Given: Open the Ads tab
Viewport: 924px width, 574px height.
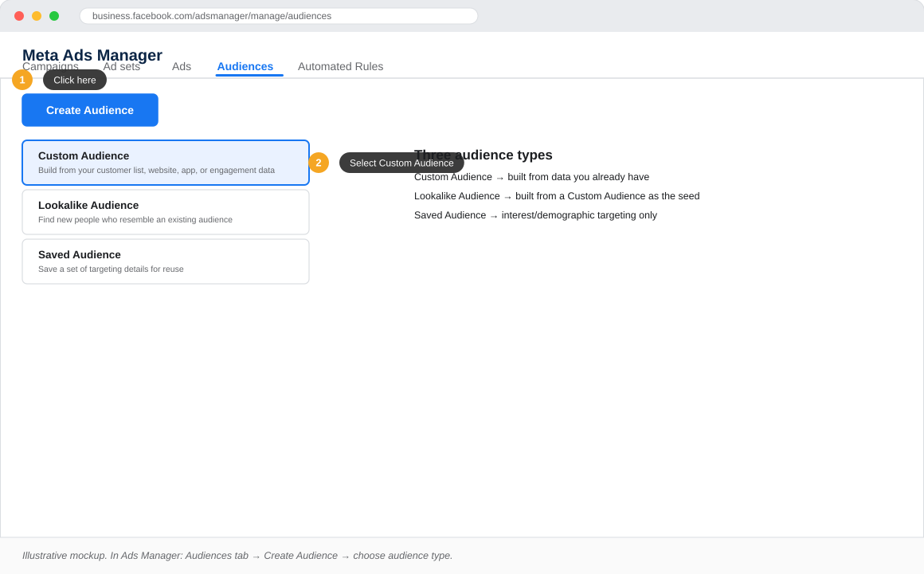Looking at the screenshot, I should (x=182, y=67).
